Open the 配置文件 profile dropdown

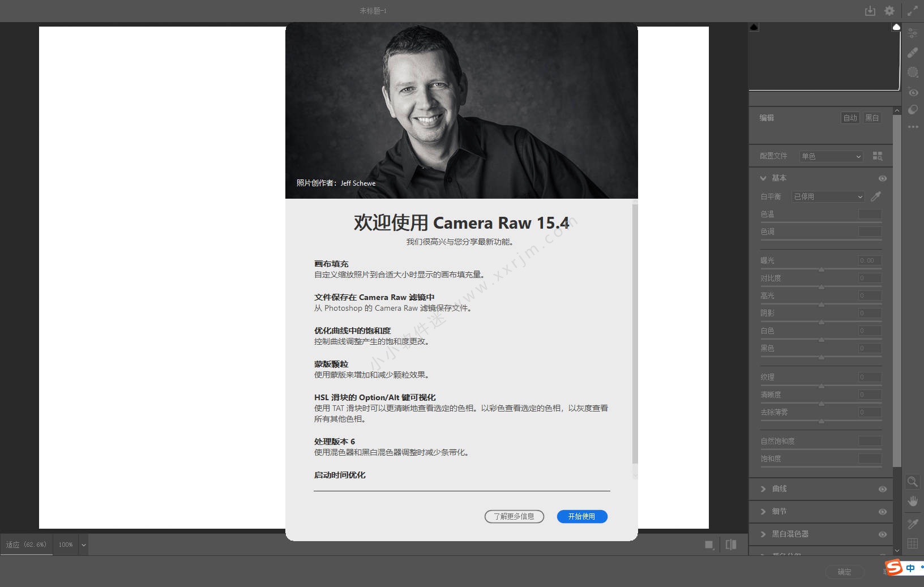[831, 156]
